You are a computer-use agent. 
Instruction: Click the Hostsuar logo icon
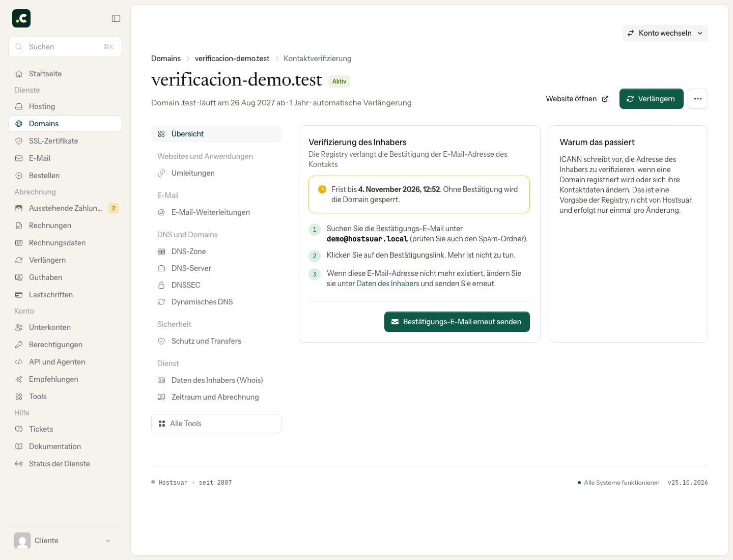21,18
